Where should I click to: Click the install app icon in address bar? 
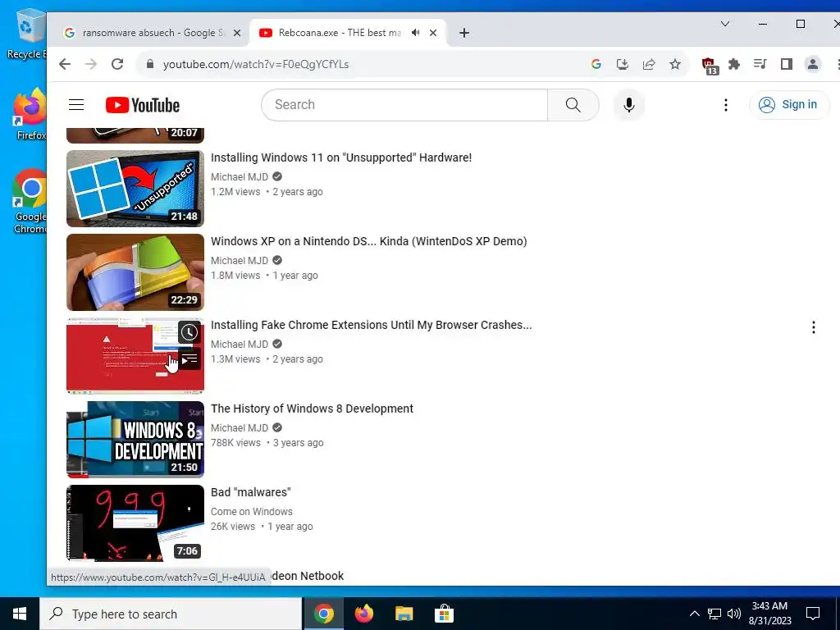[x=622, y=64]
